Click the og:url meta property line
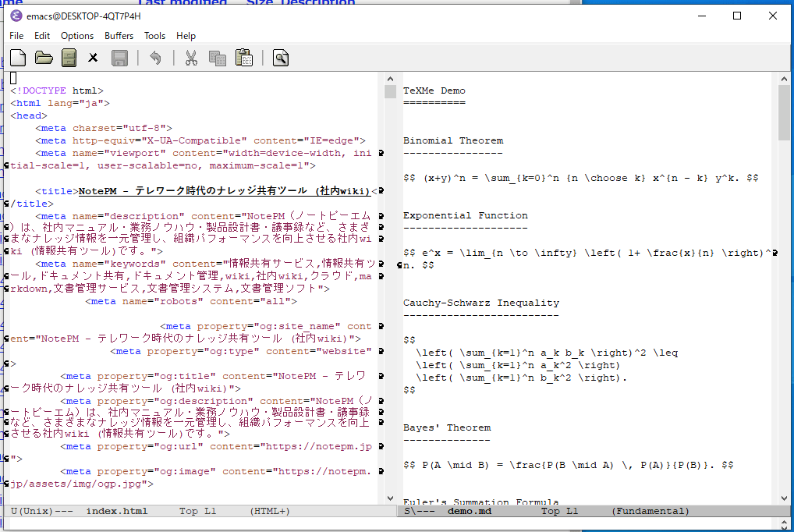 click(x=216, y=447)
